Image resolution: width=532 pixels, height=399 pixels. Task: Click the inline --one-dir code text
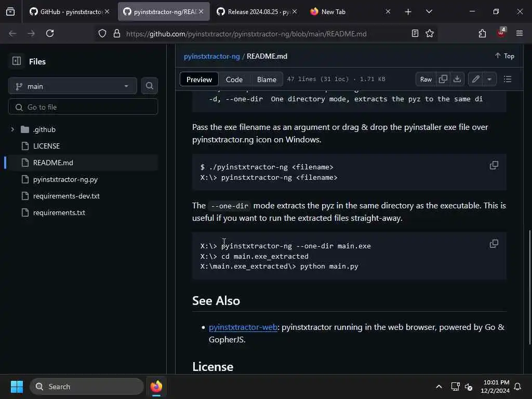(x=230, y=206)
